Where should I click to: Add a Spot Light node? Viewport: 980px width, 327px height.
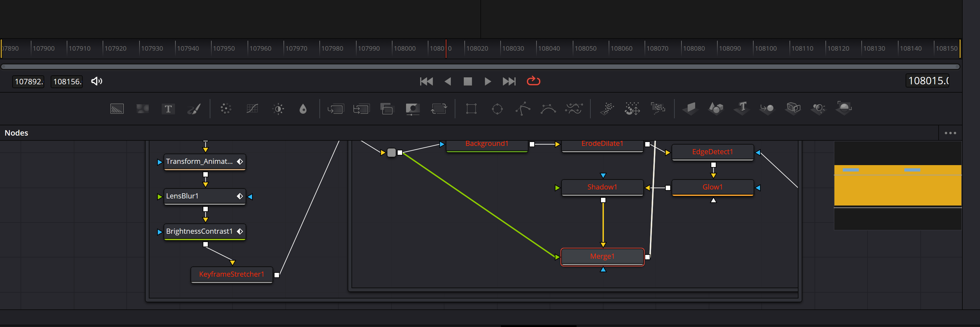[818, 108]
